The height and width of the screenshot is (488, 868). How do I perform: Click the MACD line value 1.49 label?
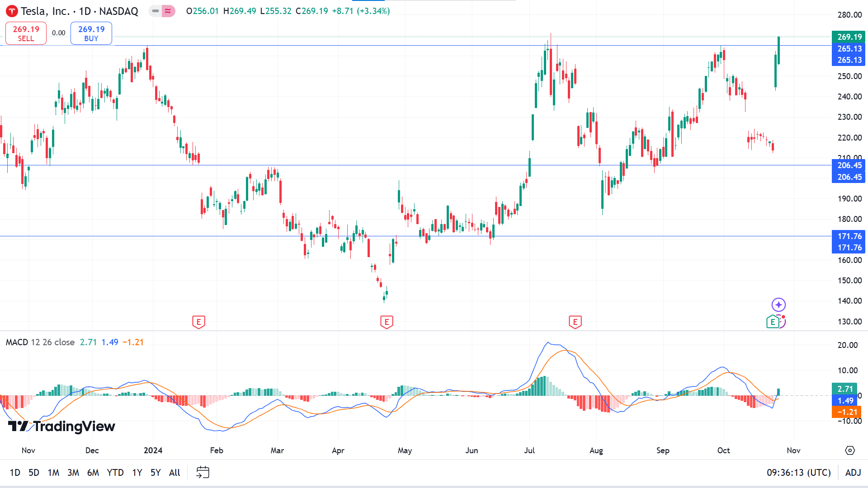(844, 400)
